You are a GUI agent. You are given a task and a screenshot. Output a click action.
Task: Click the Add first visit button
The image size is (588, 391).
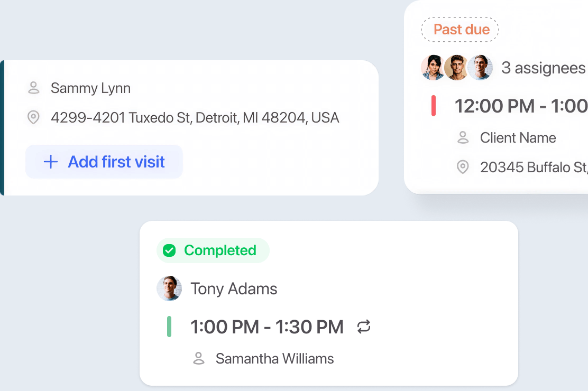tap(104, 162)
